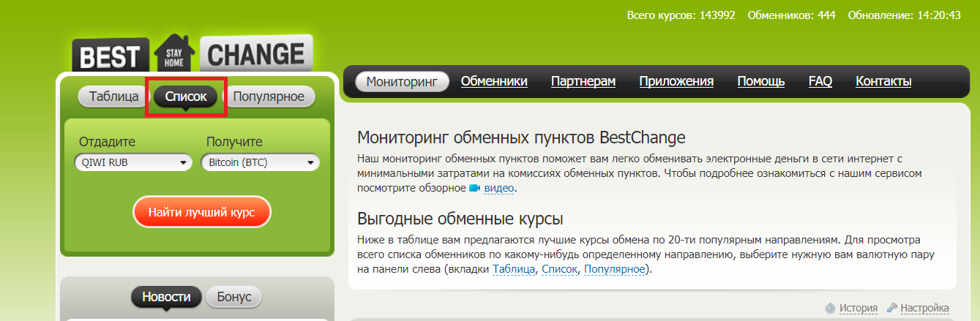Open the Обменники menu item
The image size is (980, 321).
pos(494,81)
